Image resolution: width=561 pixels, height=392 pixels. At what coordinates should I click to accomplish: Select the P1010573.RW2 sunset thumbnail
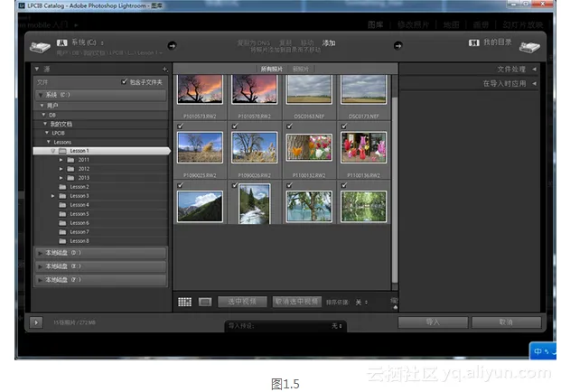click(x=200, y=89)
